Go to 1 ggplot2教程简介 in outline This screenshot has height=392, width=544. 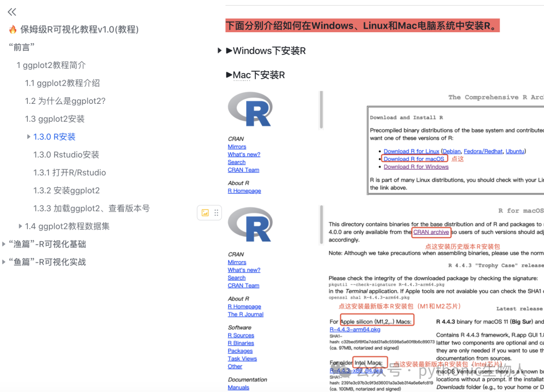(51, 65)
